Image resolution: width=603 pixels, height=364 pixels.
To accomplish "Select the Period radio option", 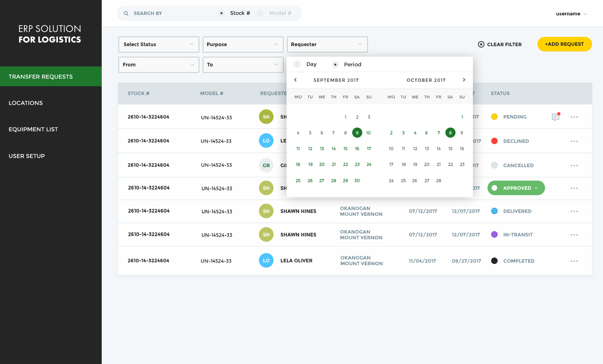I will (x=335, y=64).
